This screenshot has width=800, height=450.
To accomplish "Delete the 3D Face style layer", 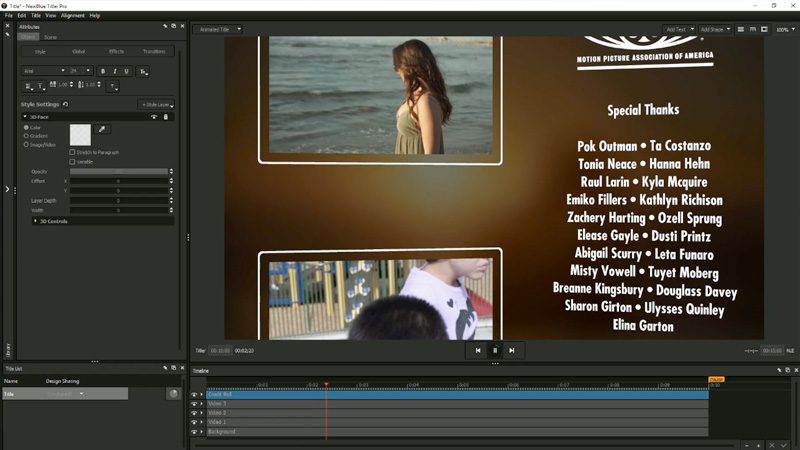I will coord(165,117).
